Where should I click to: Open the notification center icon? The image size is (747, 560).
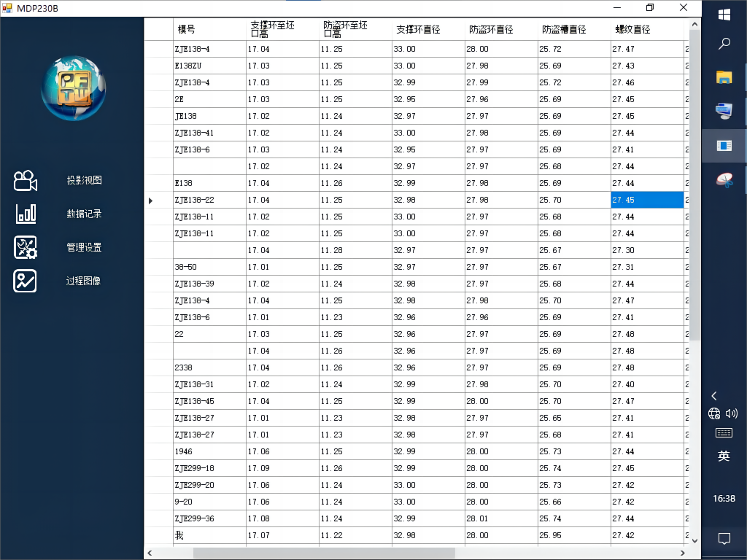click(724, 539)
